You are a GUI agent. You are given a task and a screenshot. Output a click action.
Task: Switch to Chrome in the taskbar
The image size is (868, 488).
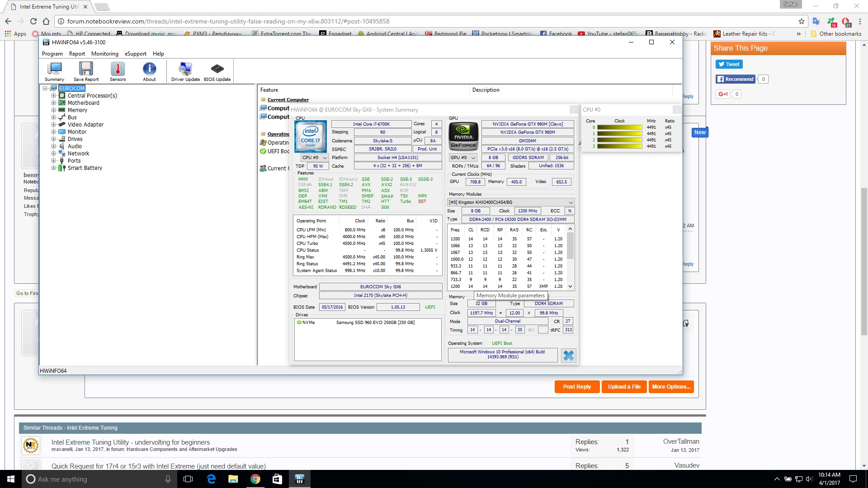255,479
